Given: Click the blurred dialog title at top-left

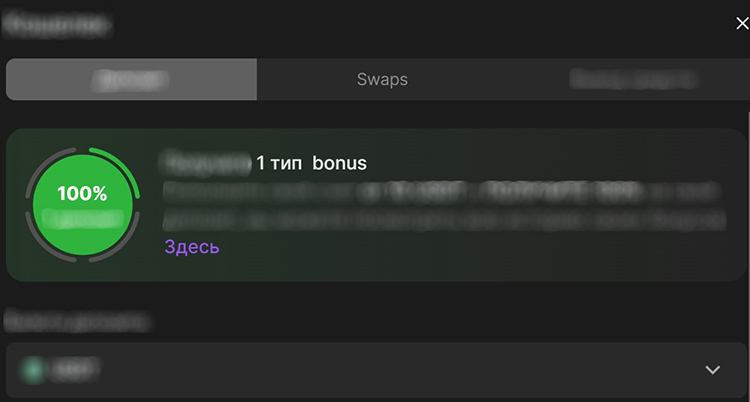Looking at the screenshot, I should coord(55,24).
